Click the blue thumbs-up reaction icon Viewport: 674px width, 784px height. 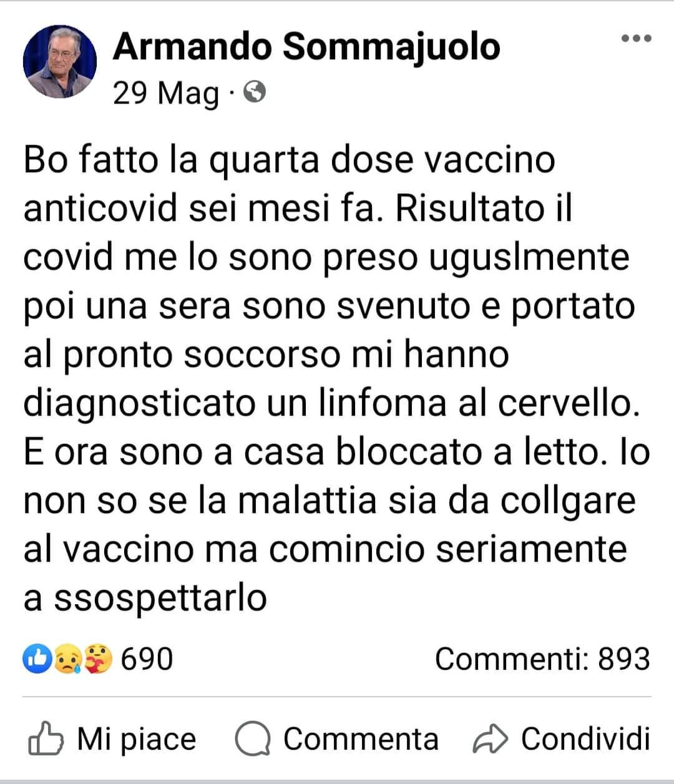coord(34,659)
